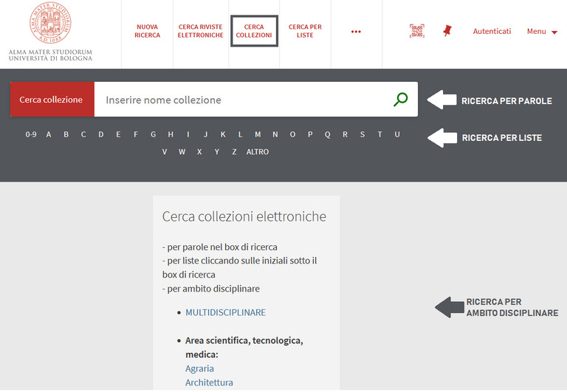This screenshot has width=567, height=392.
Task: Filter collections by letter A
Action: [49, 134]
